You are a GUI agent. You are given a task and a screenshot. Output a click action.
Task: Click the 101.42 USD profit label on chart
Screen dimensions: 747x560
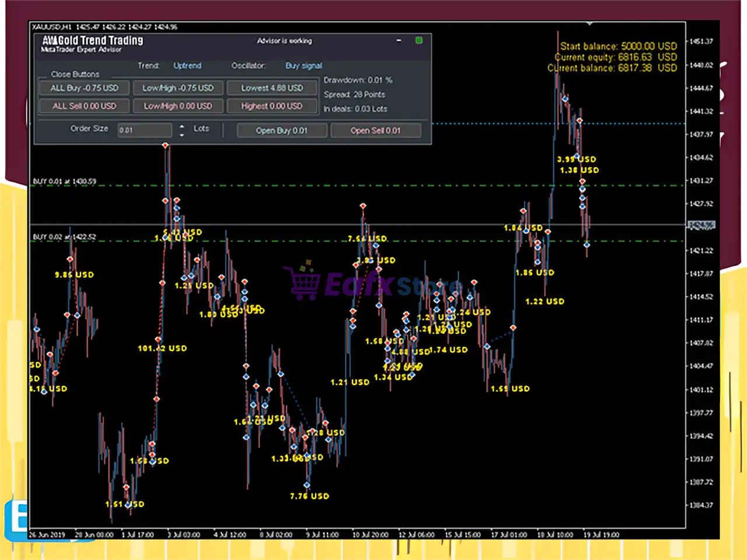tap(162, 348)
